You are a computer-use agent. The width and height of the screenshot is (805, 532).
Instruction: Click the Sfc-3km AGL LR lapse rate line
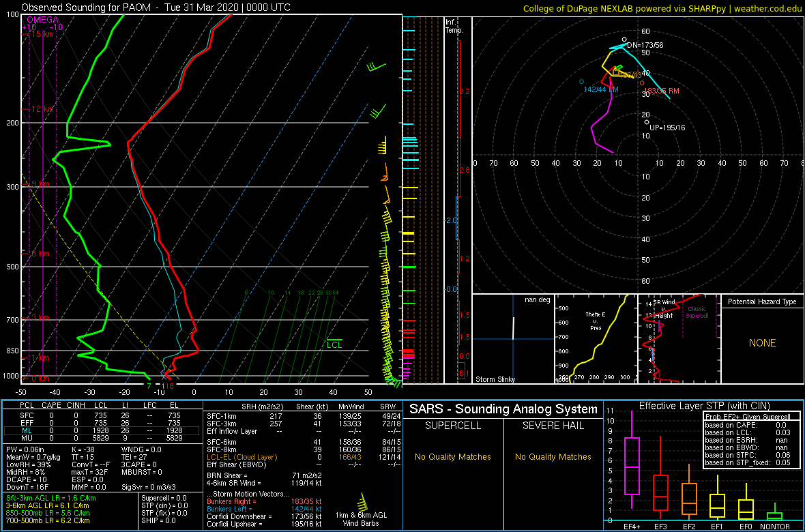pyautogui.click(x=51, y=498)
